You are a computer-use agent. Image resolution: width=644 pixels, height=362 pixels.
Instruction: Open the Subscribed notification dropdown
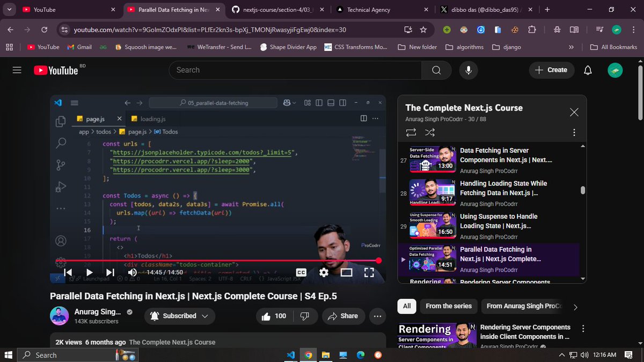tap(179, 316)
